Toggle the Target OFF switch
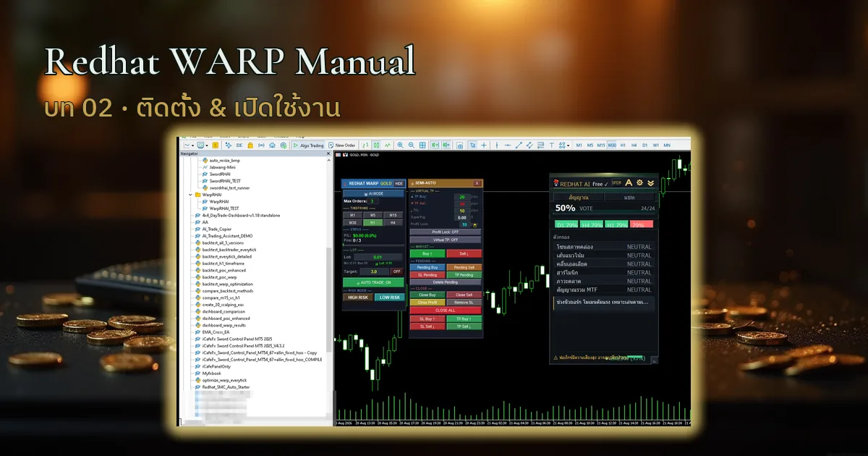Screen dimensions: 868x456 click(397, 271)
